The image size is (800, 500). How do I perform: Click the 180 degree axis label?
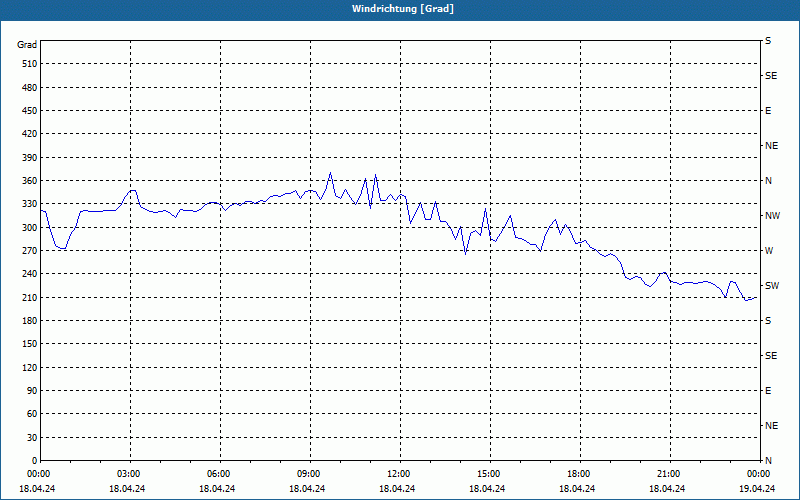30,321
